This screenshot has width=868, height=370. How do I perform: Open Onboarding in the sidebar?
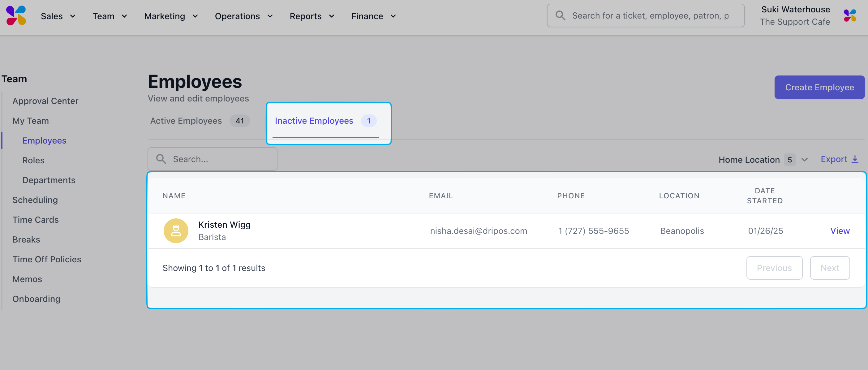coord(37,299)
